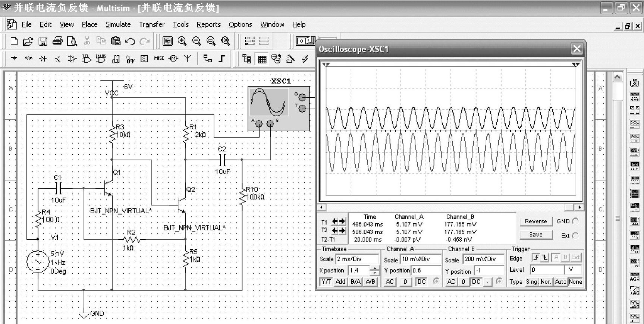Open the Spreadsheet view grid icon

(x=262, y=59)
